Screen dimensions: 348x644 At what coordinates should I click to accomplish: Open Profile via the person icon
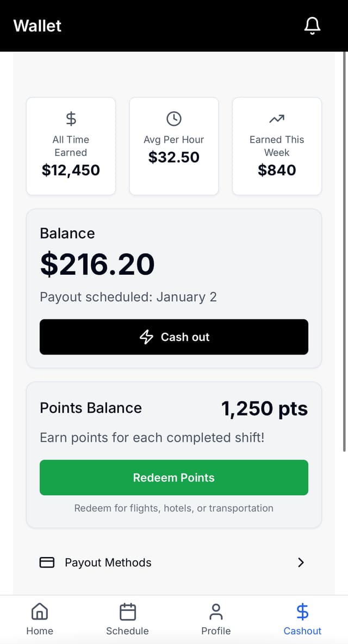(x=216, y=618)
